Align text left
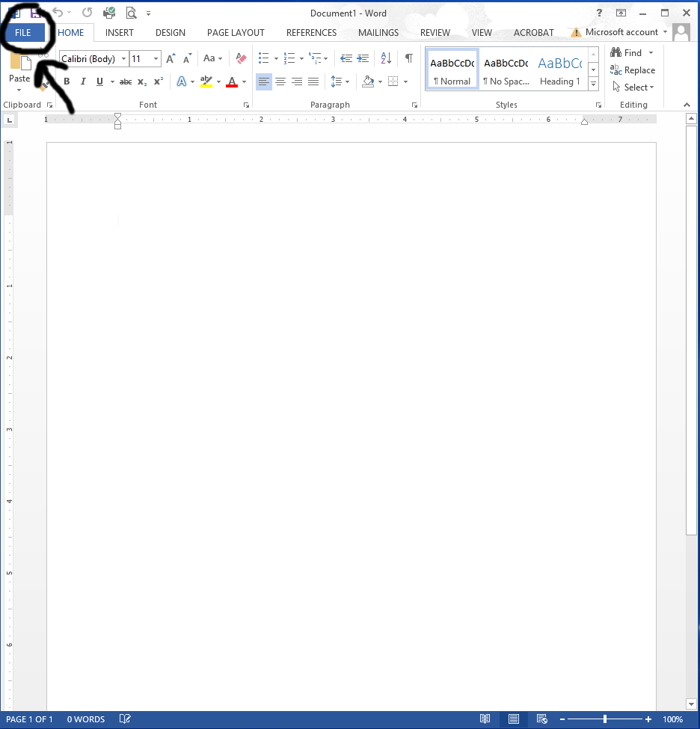The image size is (700, 729). pyautogui.click(x=264, y=81)
